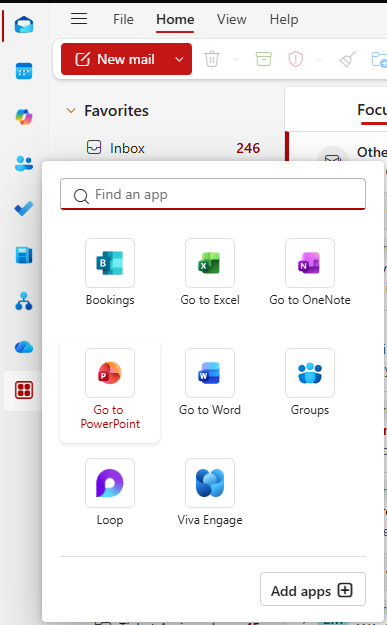Click the Archive toolbar icon
The width and height of the screenshot is (387, 625).
263,59
